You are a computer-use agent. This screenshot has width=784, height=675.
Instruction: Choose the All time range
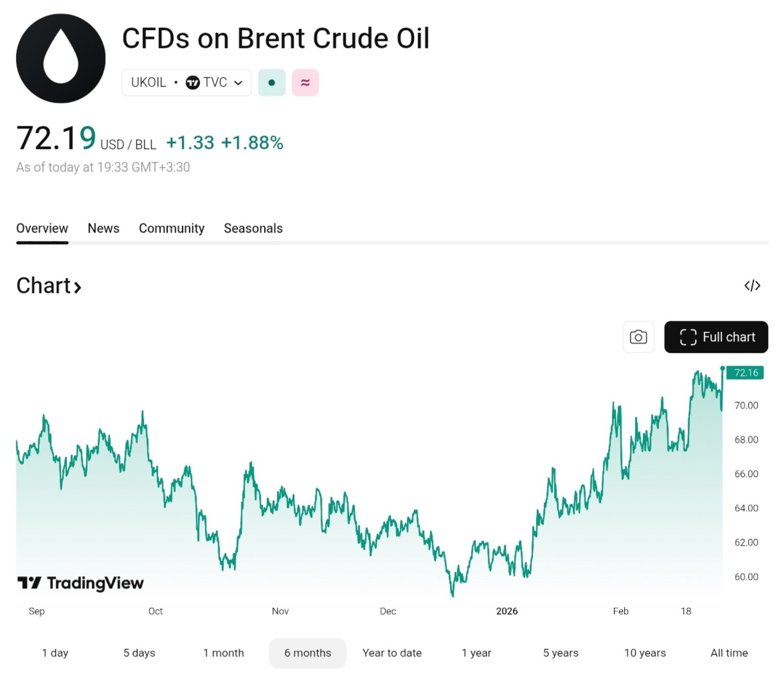click(729, 653)
